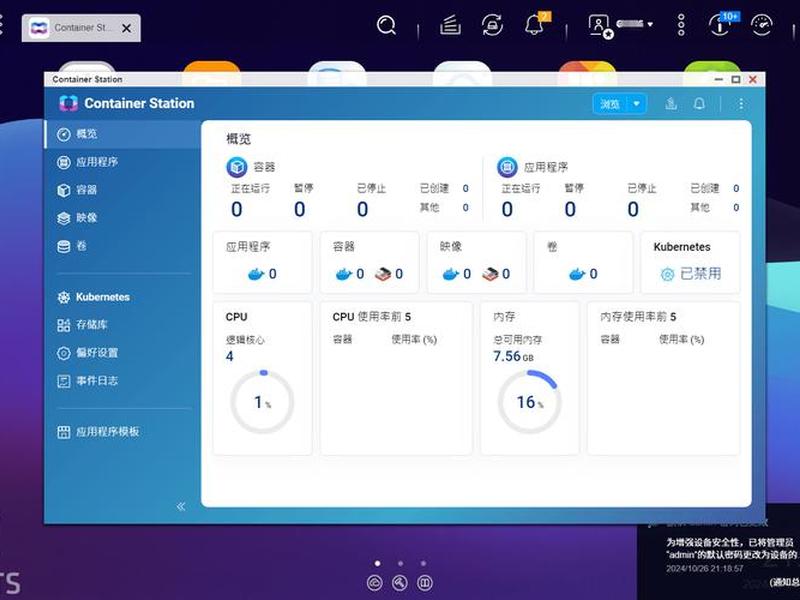Open Kubernetes in the sidebar

tap(122, 297)
